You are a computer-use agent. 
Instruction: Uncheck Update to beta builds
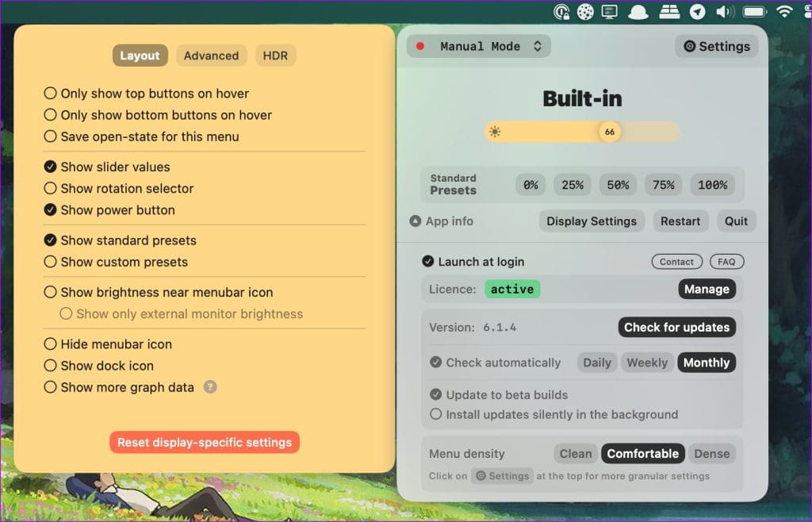[x=435, y=394]
